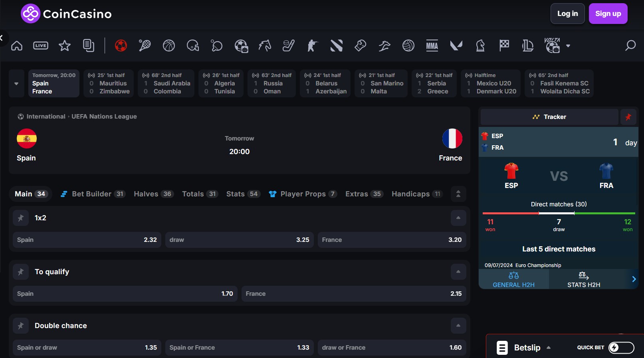Pin the Double chance market
644x358 pixels.
tap(21, 326)
